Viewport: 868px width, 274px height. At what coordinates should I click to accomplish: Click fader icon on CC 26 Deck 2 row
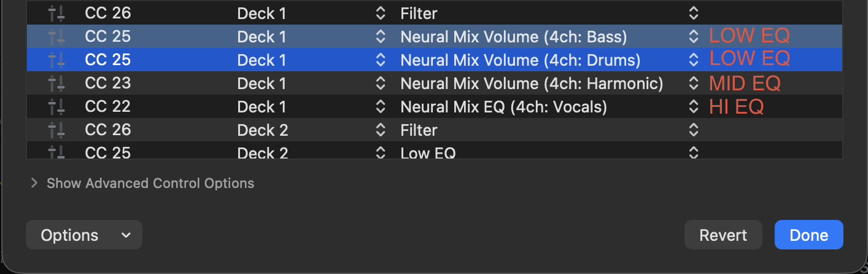pyautogui.click(x=56, y=130)
